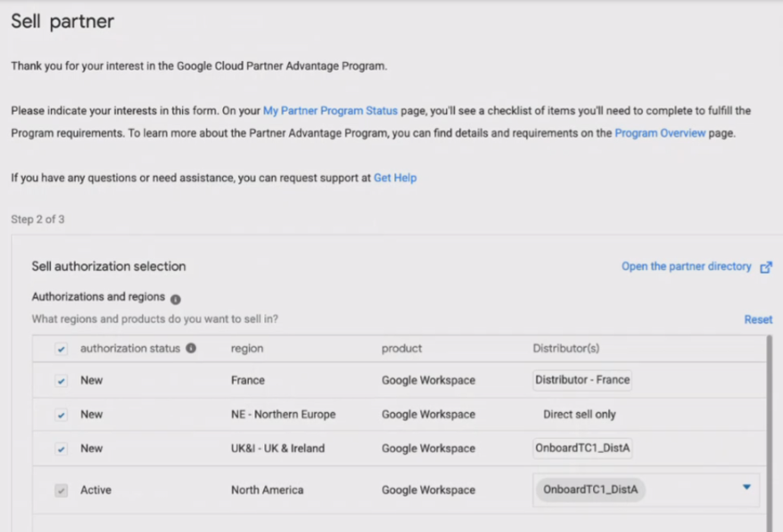
Task: Select the Google Workspace product cell in France row
Action: point(428,380)
